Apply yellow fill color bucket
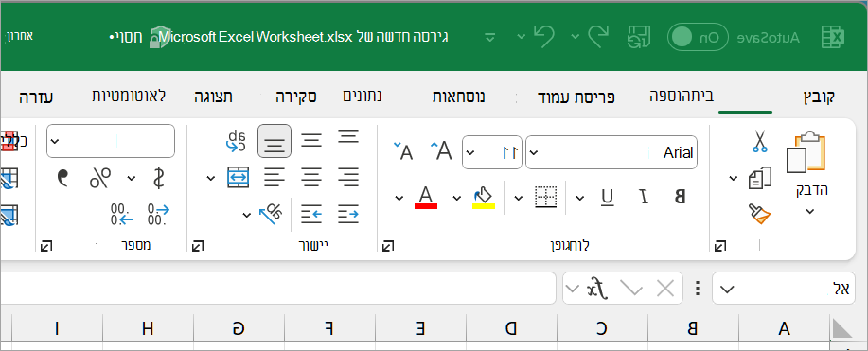 pos(484,197)
